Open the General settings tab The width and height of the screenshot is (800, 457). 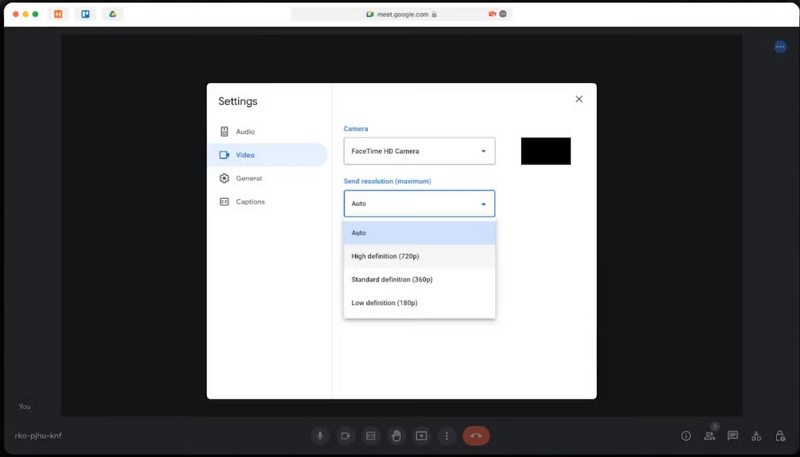click(266, 179)
